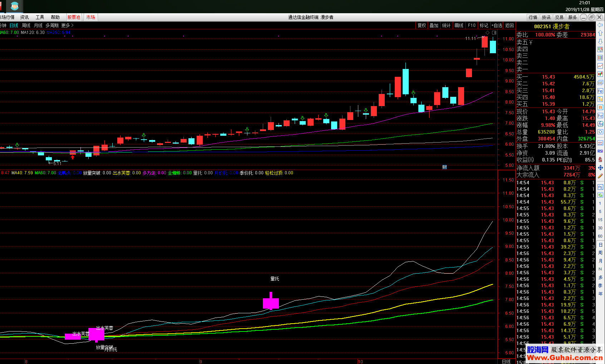Select monthly 月 period in sidebar
The image size is (605, 364).
600,261
